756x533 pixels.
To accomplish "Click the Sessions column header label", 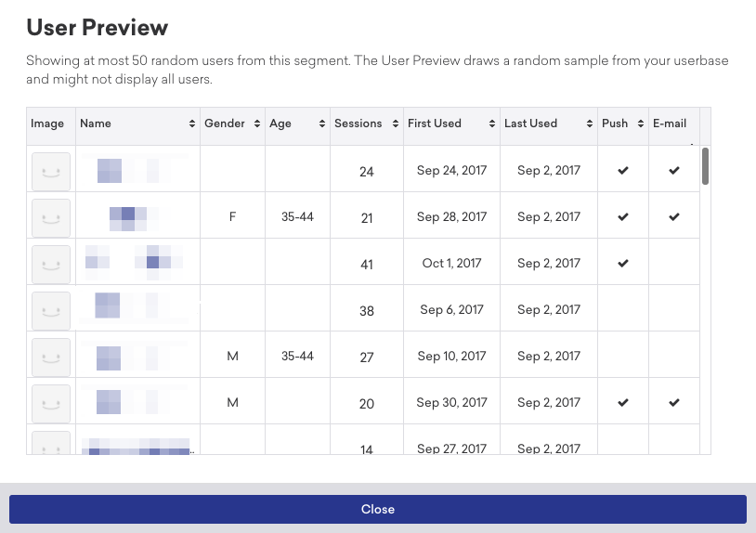I will click(358, 123).
